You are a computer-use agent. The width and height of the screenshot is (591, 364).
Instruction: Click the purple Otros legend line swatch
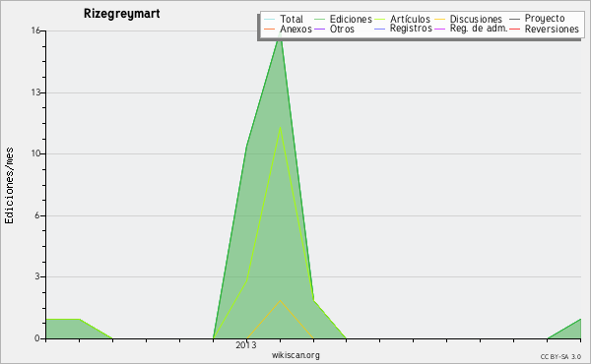point(319,29)
